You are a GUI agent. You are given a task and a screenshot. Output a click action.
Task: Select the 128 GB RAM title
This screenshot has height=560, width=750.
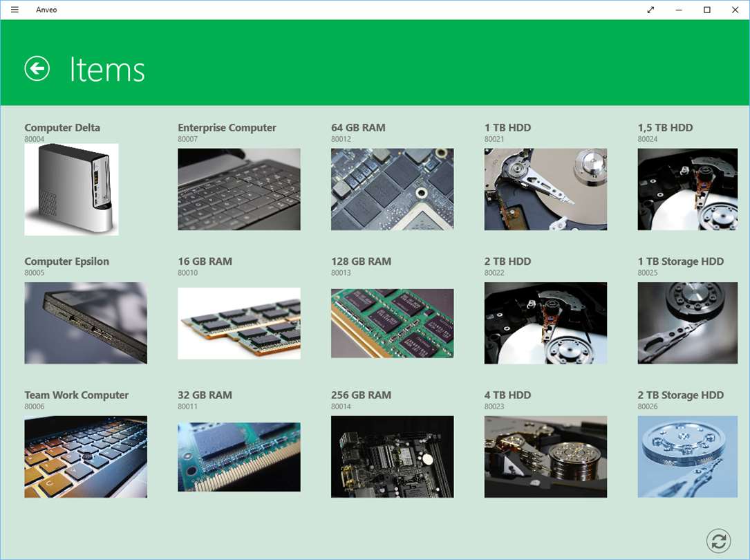tap(361, 261)
